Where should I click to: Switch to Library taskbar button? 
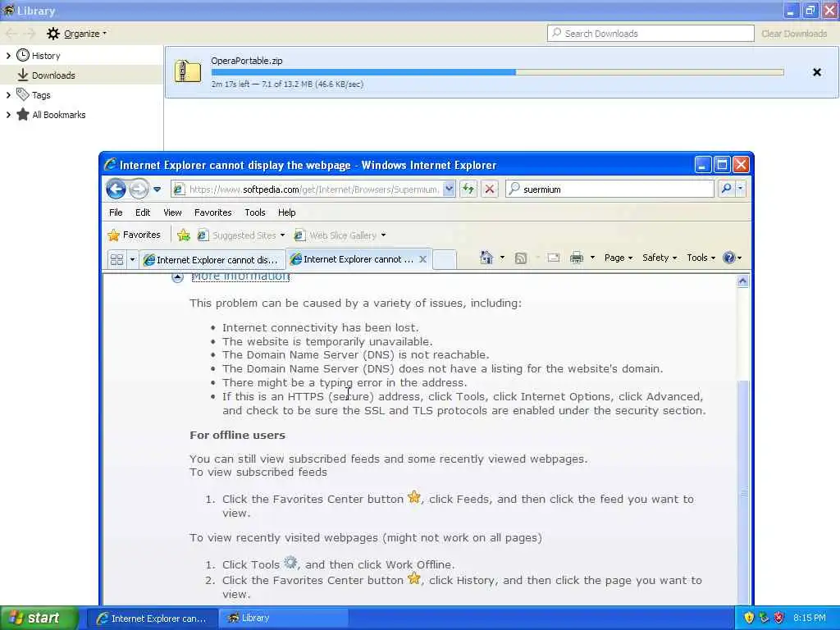click(x=284, y=619)
